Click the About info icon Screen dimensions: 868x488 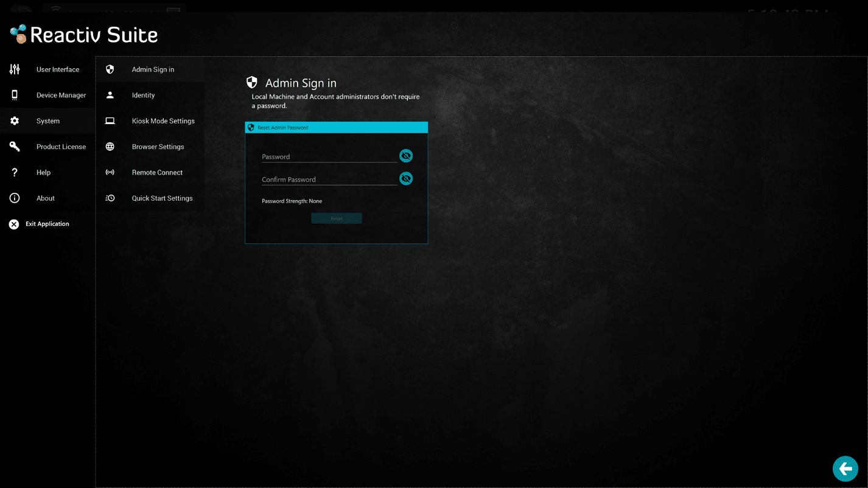(x=15, y=198)
